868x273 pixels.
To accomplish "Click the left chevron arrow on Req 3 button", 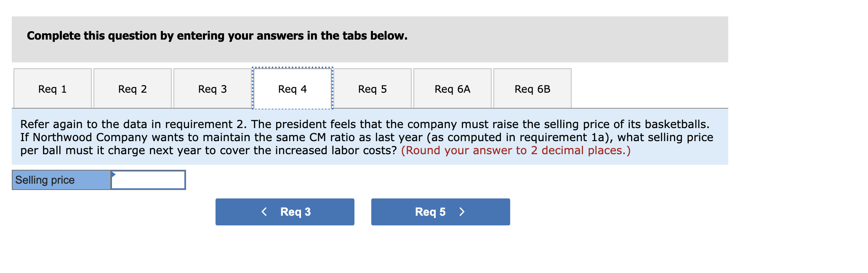I will tap(264, 212).
